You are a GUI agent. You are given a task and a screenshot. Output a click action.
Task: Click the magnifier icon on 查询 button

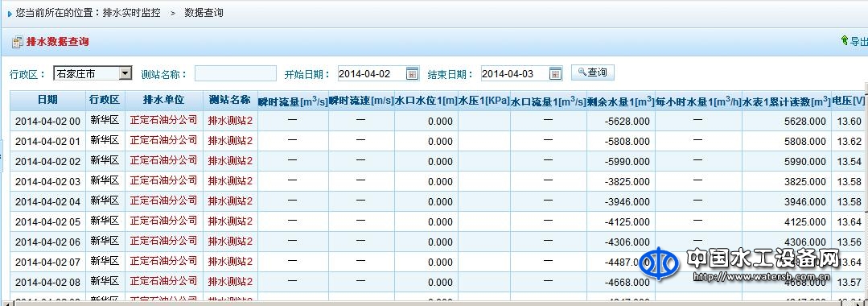click(x=582, y=72)
